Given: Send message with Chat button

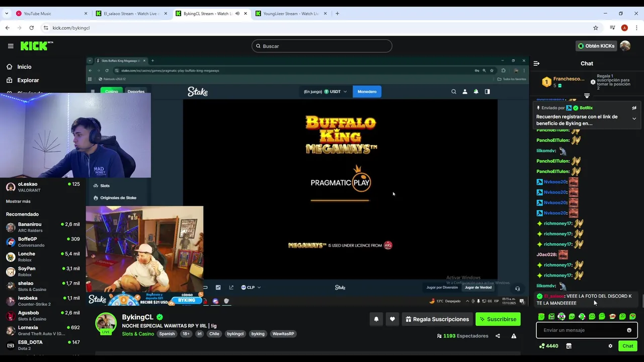Looking at the screenshot, I should coord(627,346).
